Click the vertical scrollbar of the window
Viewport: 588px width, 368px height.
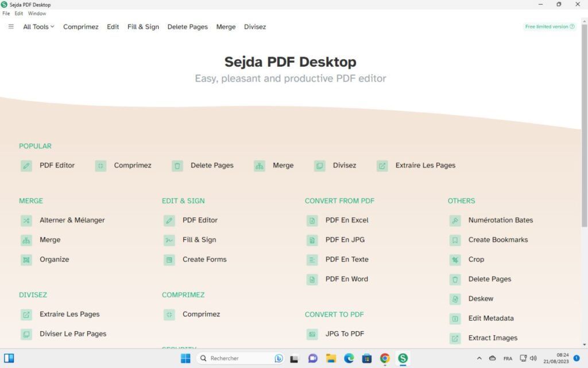point(584,126)
